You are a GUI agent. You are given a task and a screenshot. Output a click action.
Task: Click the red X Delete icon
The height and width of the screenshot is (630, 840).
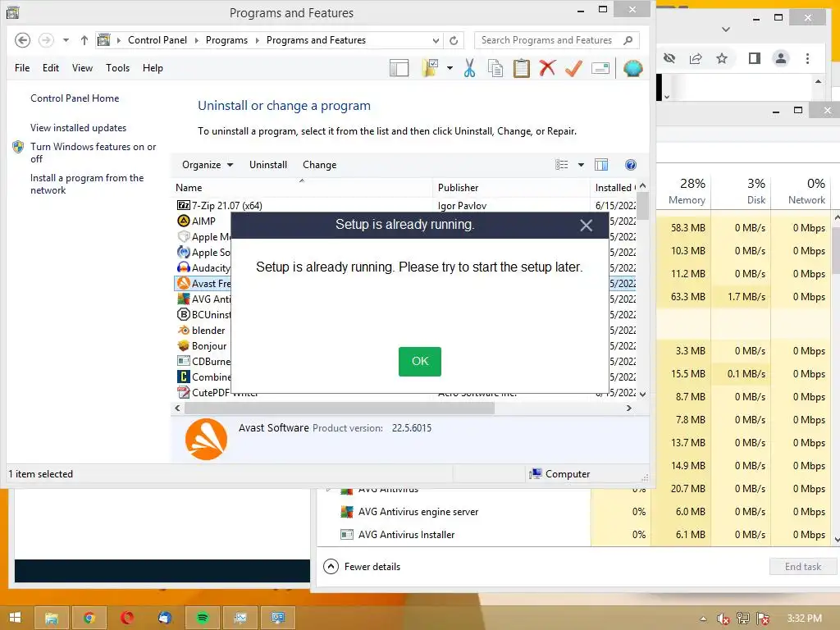pos(547,68)
